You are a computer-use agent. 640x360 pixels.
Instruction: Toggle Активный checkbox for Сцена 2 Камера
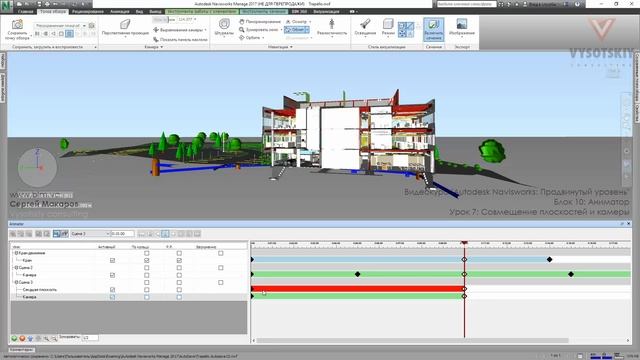pyautogui.click(x=112, y=275)
